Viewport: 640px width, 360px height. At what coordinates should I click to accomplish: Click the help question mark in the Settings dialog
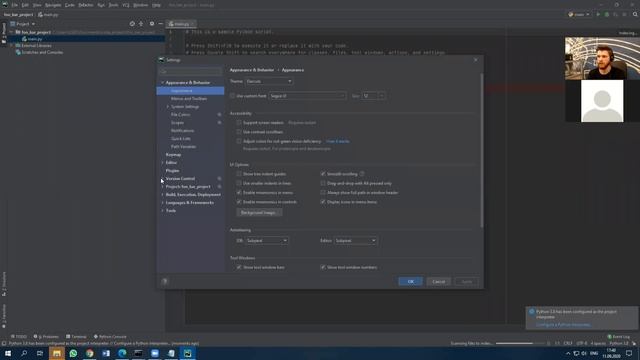[x=164, y=281]
